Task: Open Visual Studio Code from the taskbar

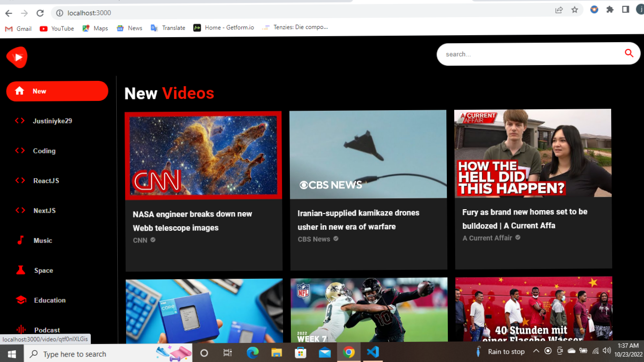Action: (x=373, y=352)
